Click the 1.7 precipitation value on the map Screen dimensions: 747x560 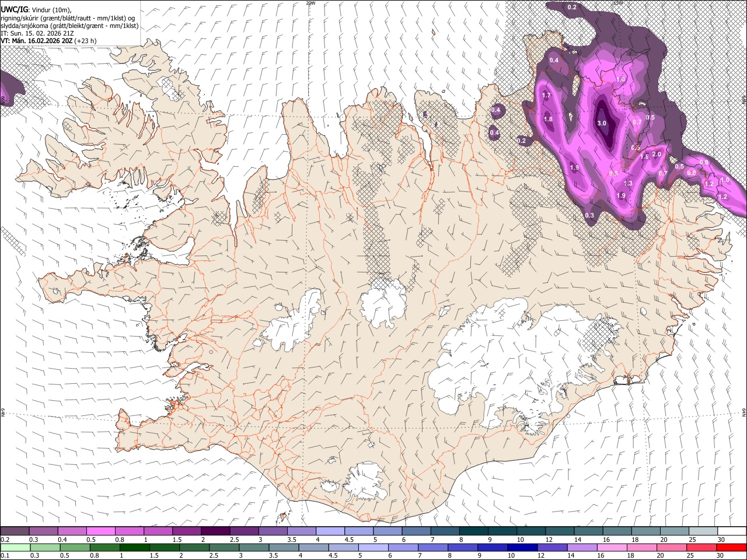click(546, 95)
